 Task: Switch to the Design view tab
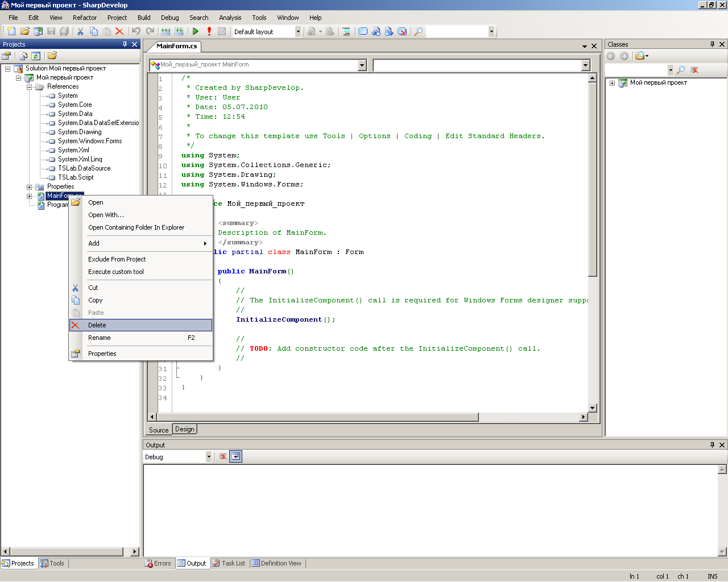point(184,429)
